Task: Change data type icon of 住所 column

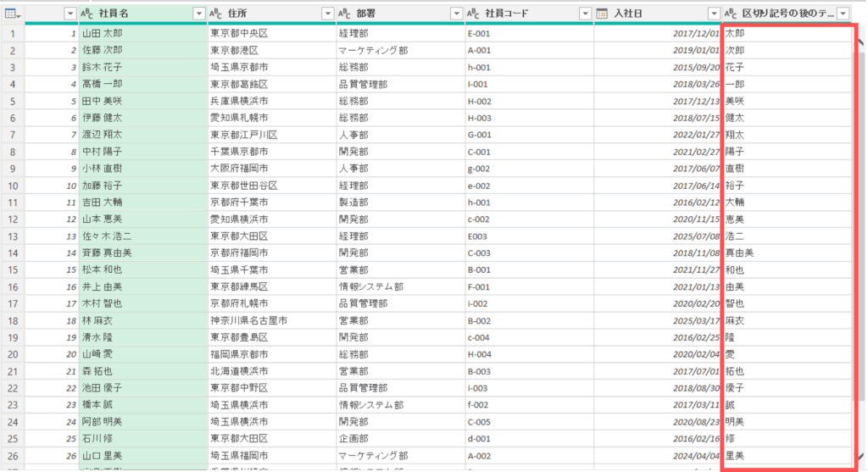Action: point(215,14)
